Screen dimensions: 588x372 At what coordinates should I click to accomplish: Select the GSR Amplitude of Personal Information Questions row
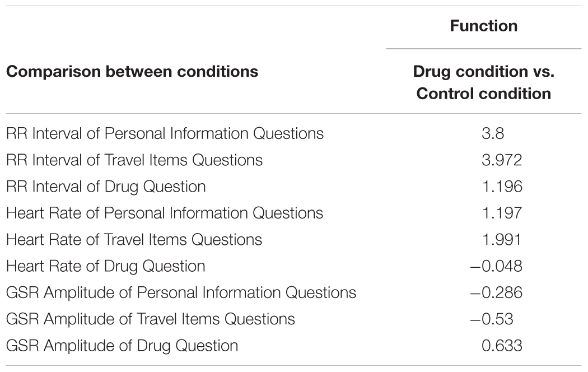[293, 292]
